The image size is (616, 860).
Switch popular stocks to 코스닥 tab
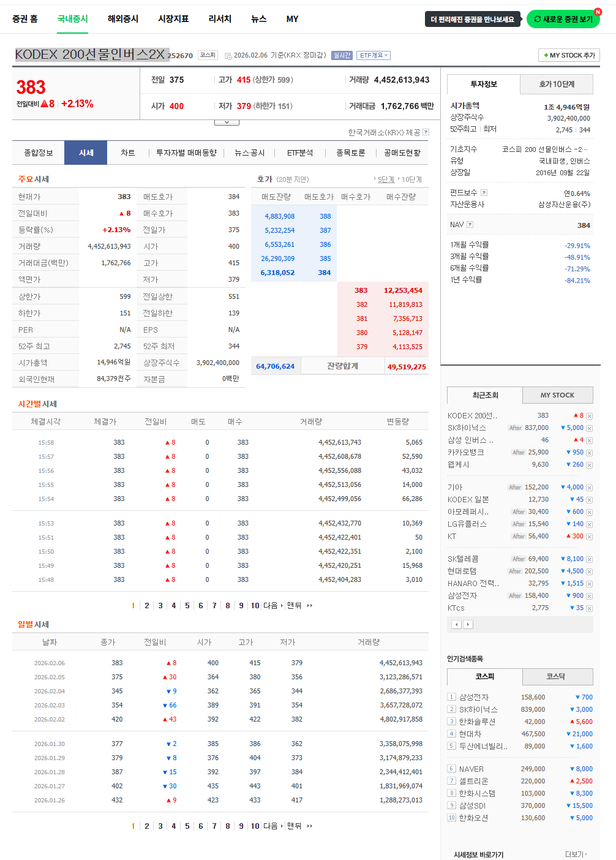(557, 677)
